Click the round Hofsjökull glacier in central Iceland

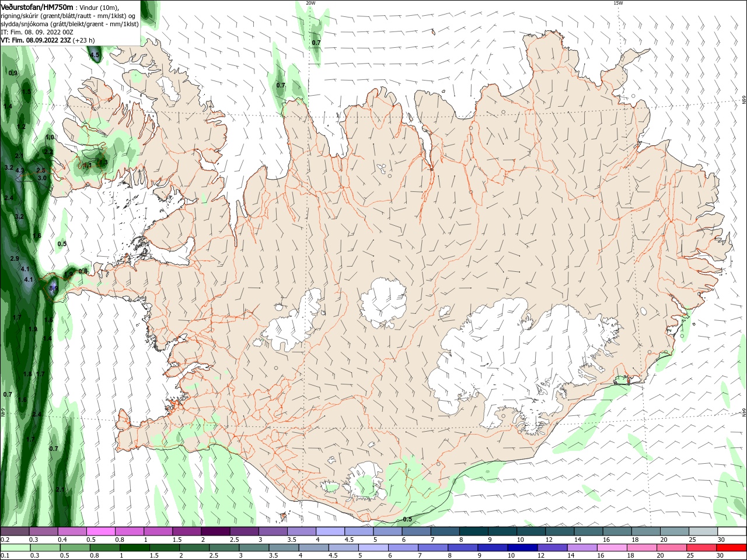coord(383,303)
